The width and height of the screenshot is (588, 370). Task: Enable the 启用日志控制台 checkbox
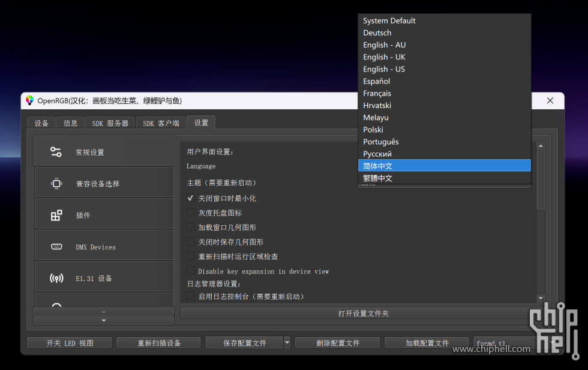coord(191,296)
